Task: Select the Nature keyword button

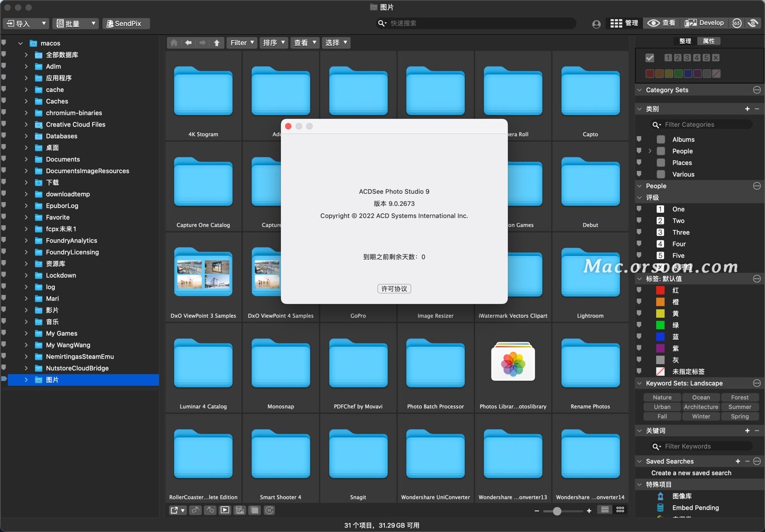Action: click(662, 397)
